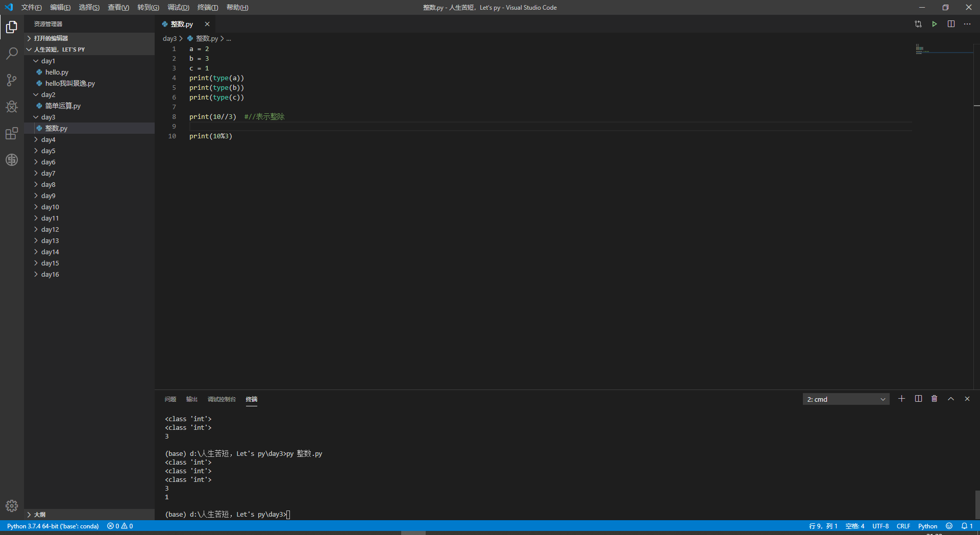980x535 pixels.
Task: Expand the day10 folder
Action: tap(50, 207)
